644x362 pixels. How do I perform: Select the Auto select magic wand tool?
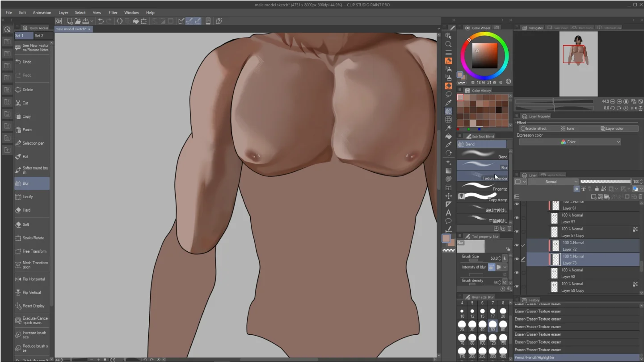pyautogui.click(x=448, y=128)
